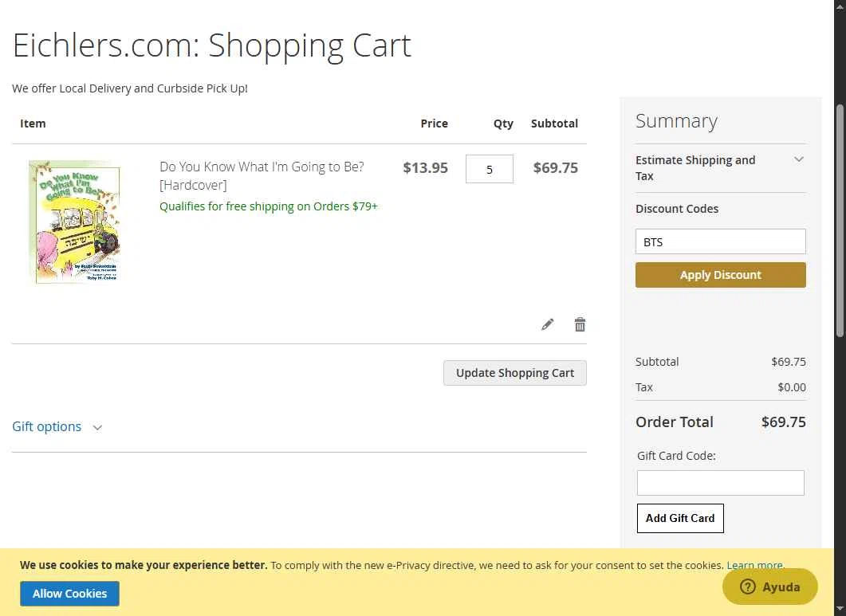Click the page vertical scrollbar thumb
846x616 pixels.
tap(840, 222)
